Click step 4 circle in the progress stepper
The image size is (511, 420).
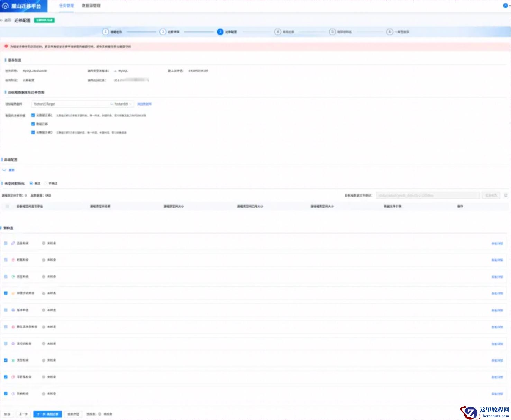click(x=277, y=32)
